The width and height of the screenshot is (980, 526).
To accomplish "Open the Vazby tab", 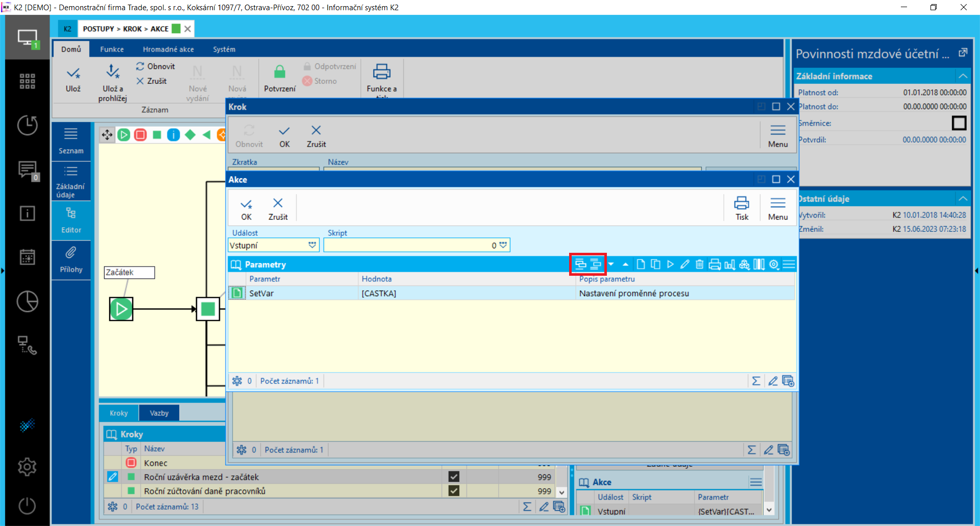I will pos(159,413).
